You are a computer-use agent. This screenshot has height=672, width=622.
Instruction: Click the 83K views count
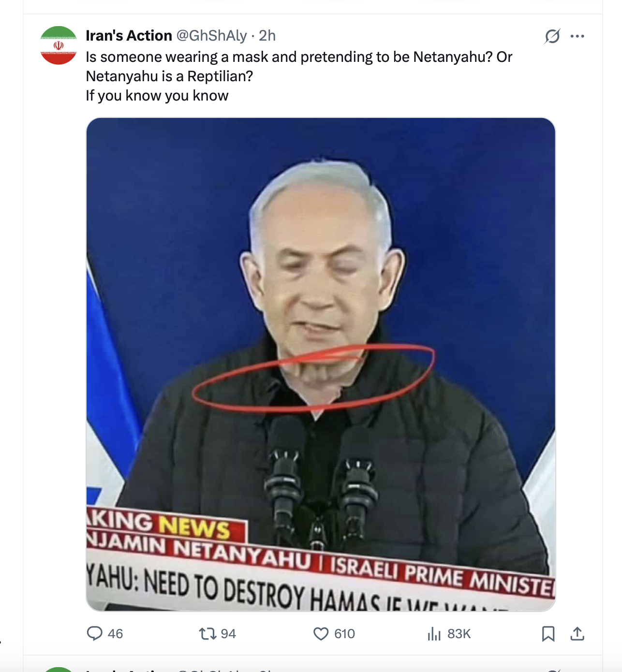459,634
